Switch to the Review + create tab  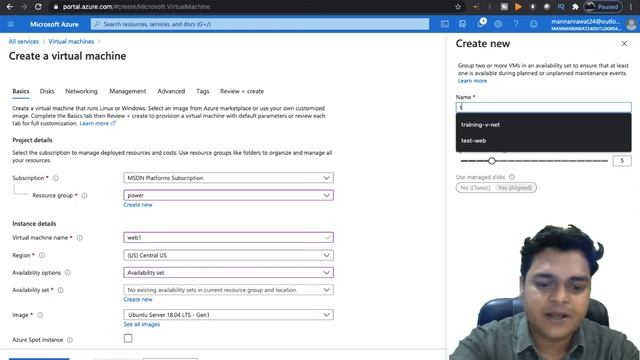point(242,91)
